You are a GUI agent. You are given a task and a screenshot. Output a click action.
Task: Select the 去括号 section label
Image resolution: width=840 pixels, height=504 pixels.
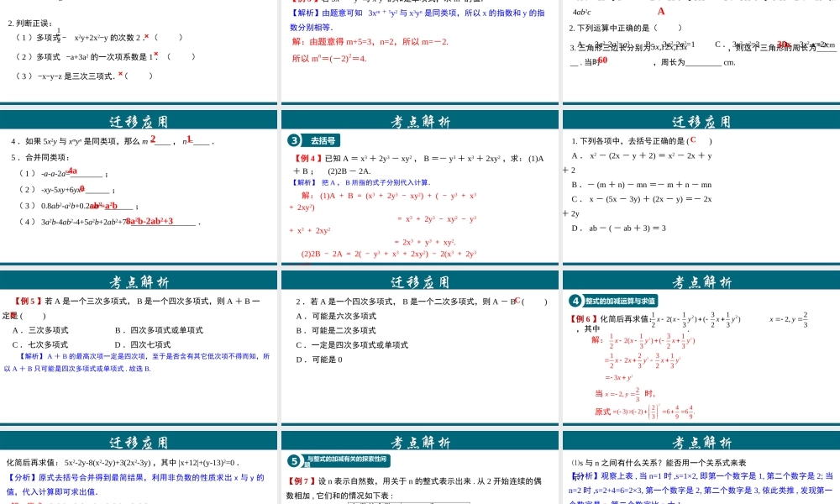(x=323, y=141)
